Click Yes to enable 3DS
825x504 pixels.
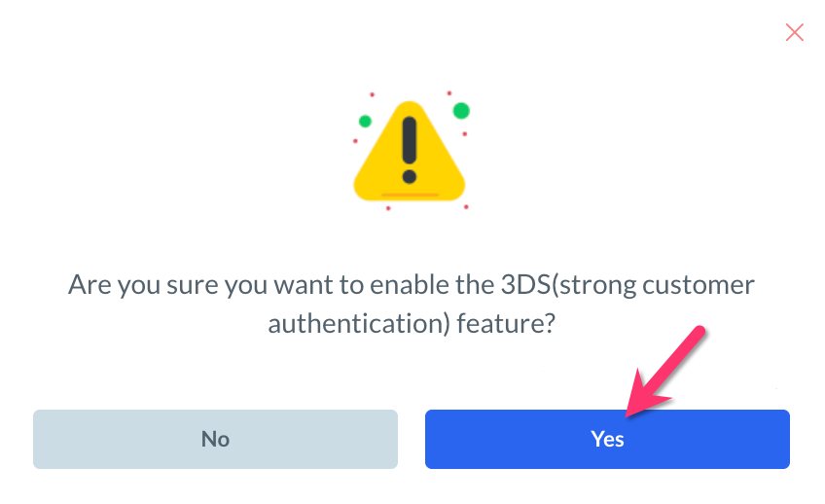(x=606, y=439)
